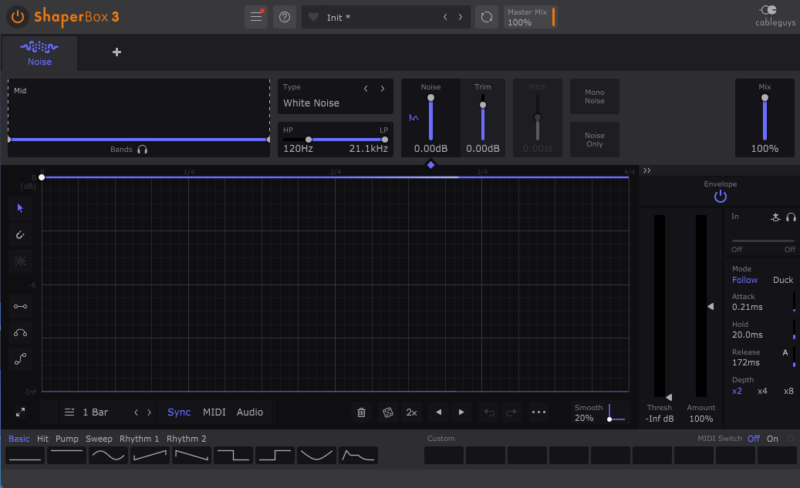Set envelope mode to Duck
The width and height of the screenshot is (800, 488).
[x=782, y=280]
